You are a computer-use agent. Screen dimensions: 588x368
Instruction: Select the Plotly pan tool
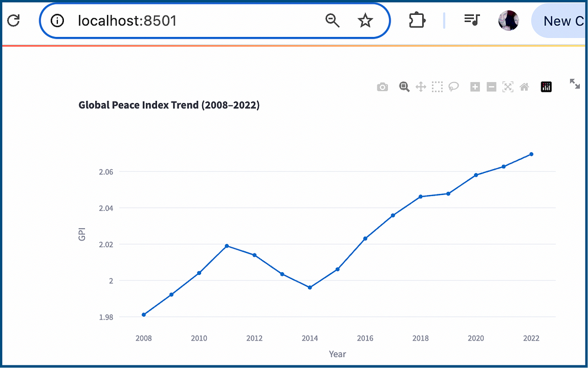click(421, 87)
